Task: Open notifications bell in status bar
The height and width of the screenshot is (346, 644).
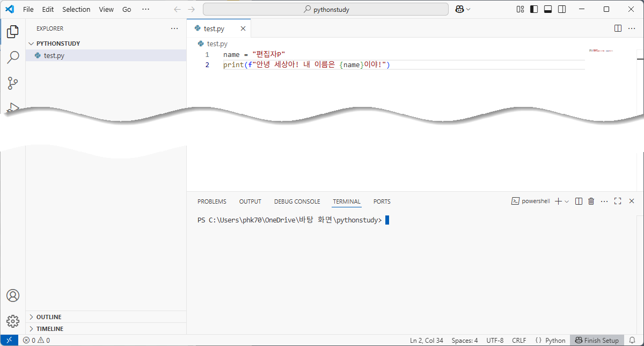Action: [632, 340]
